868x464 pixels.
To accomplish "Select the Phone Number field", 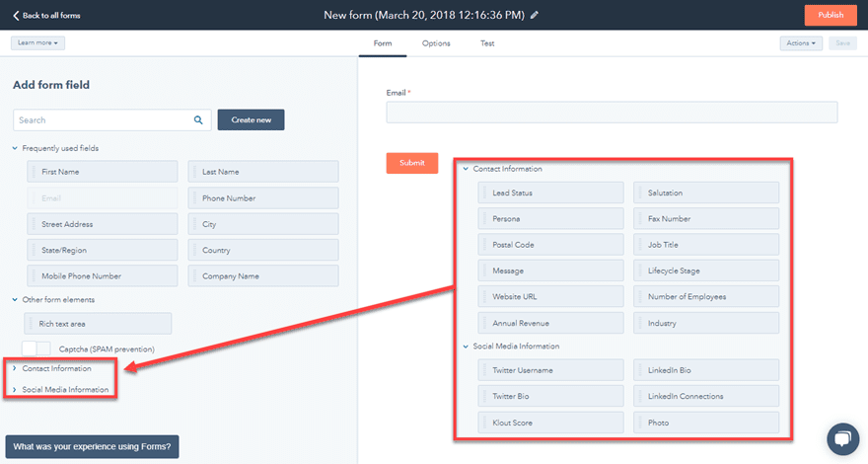I will click(263, 197).
